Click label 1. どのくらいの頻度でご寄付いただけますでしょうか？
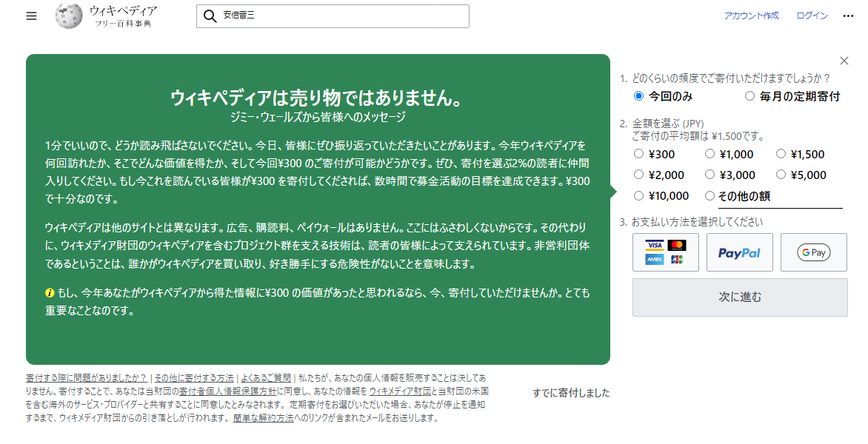 pos(725,78)
